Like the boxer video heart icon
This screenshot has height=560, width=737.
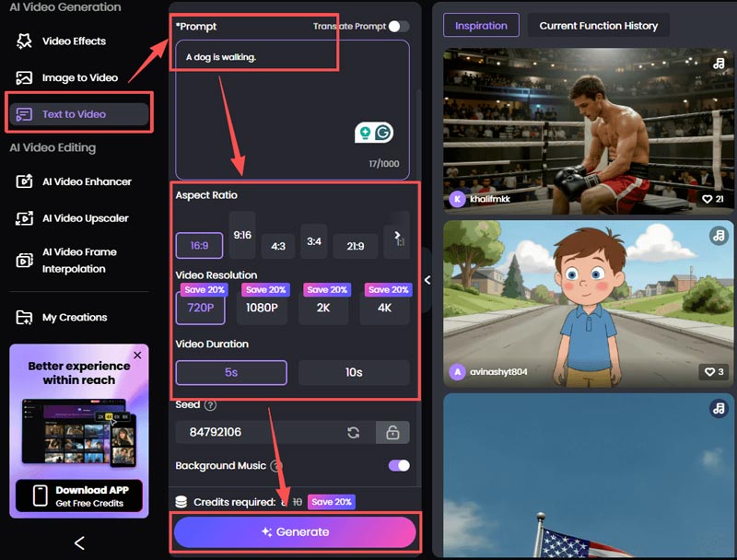click(708, 199)
